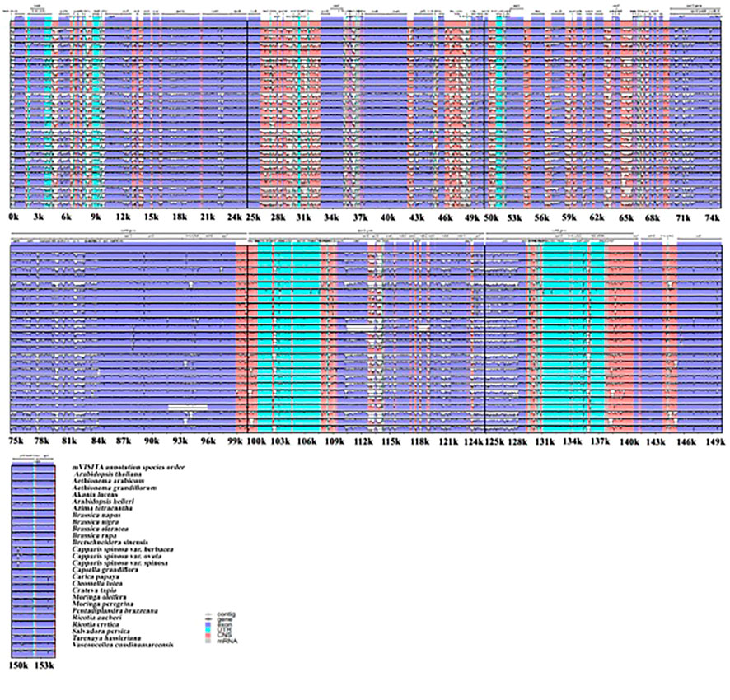
Task: Select Capparis spinosa var. herbacea label
Action: tap(123, 549)
